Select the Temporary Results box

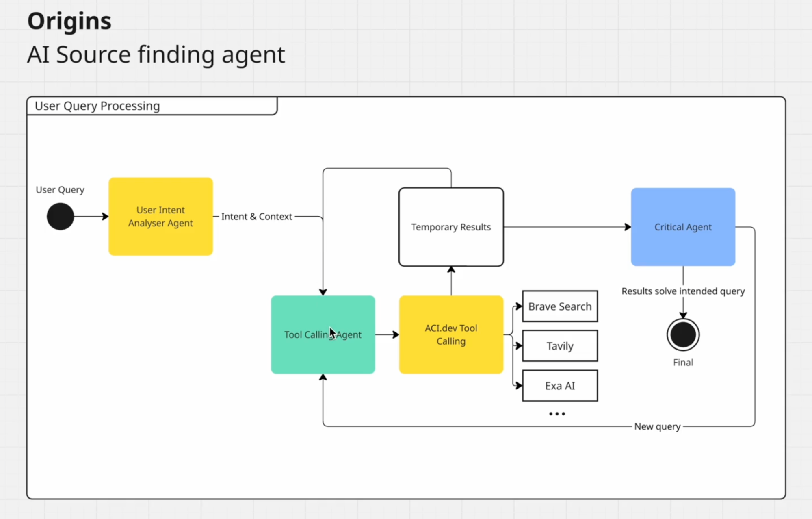451,227
